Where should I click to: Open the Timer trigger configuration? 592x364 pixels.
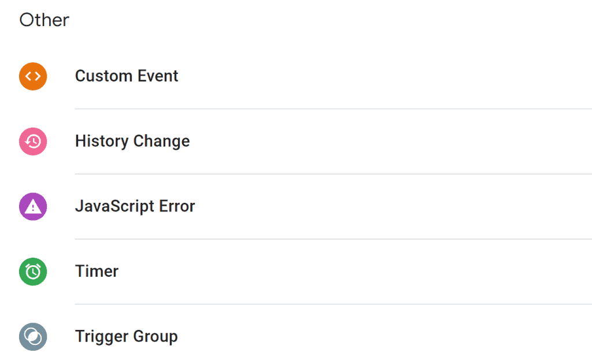[x=97, y=272]
